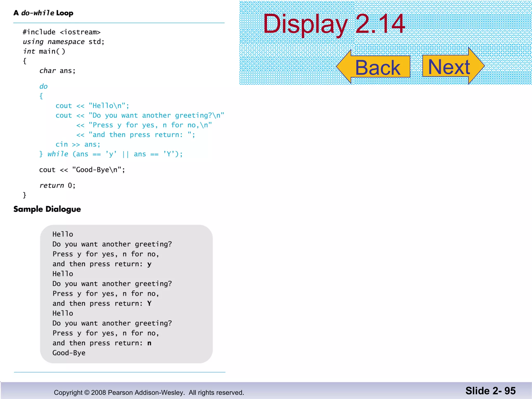Select the 'Display 2.14' title text
This screenshot has width=532, height=399.
(334, 24)
